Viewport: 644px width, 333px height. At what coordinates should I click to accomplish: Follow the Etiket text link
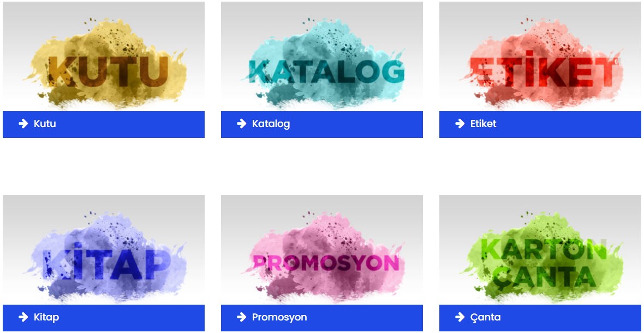pos(484,123)
